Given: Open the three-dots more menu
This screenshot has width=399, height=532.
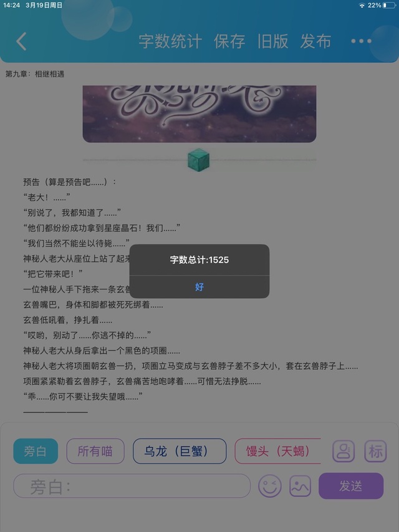Looking at the screenshot, I should [x=361, y=41].
